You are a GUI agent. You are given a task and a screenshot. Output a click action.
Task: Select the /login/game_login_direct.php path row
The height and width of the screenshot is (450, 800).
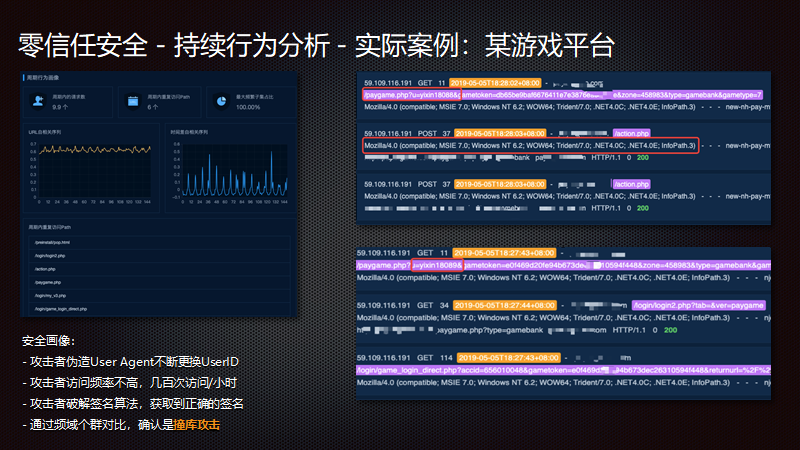pos(159,309)
